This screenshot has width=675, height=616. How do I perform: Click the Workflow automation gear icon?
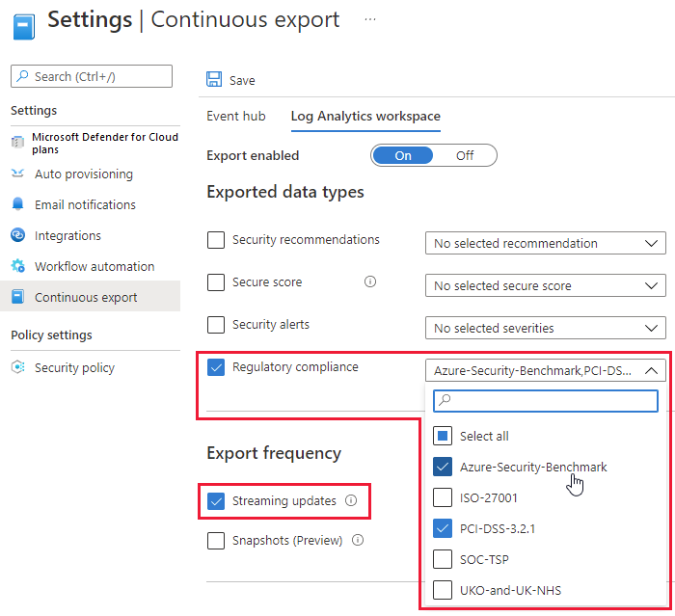[x=17, y=267]
